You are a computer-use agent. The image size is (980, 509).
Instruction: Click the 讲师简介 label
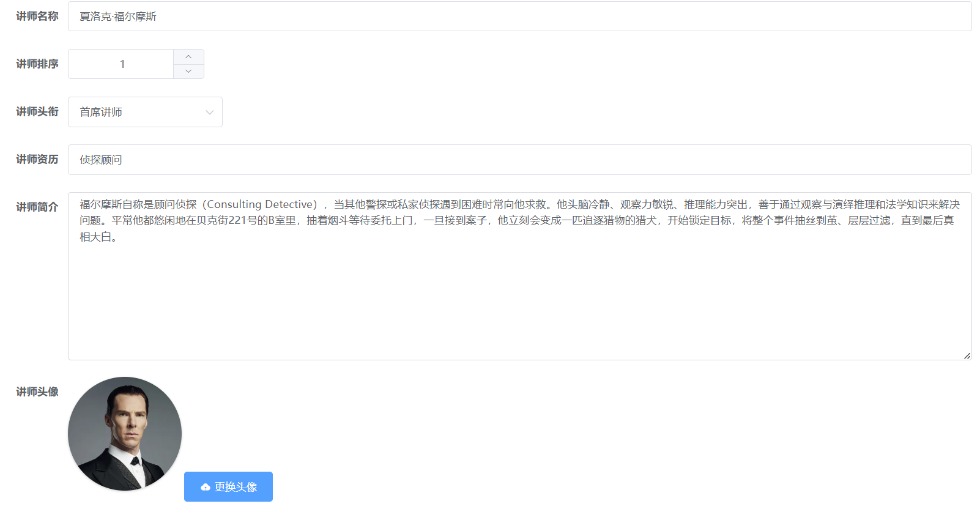point(37,207)
